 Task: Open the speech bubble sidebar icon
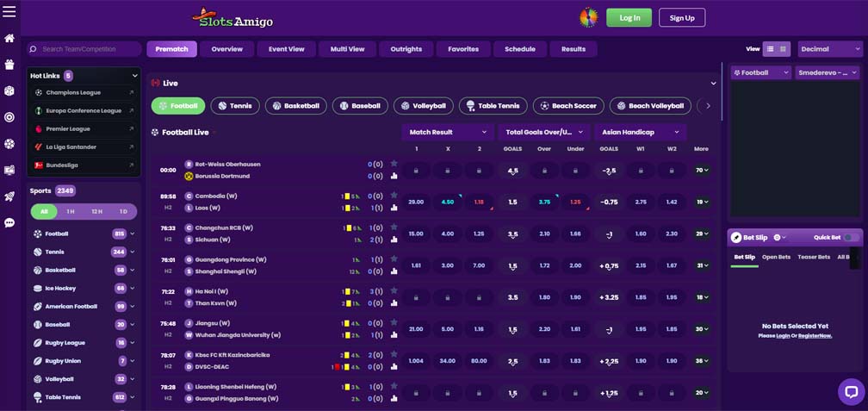click(9, 223)
